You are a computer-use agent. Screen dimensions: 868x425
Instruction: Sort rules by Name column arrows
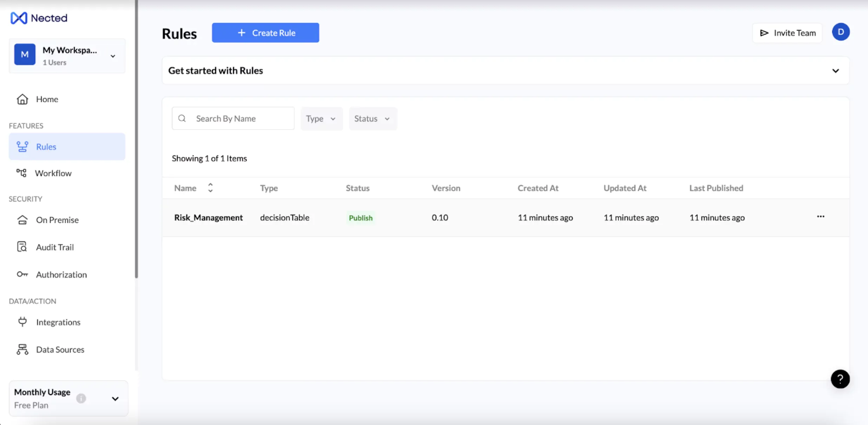coord(210,188)
